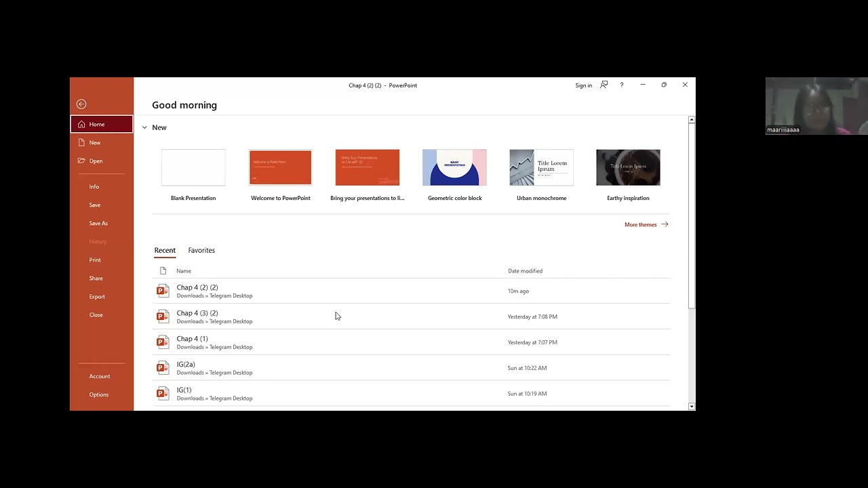Open the Home page in sidebar

click(x=102, y=124)
